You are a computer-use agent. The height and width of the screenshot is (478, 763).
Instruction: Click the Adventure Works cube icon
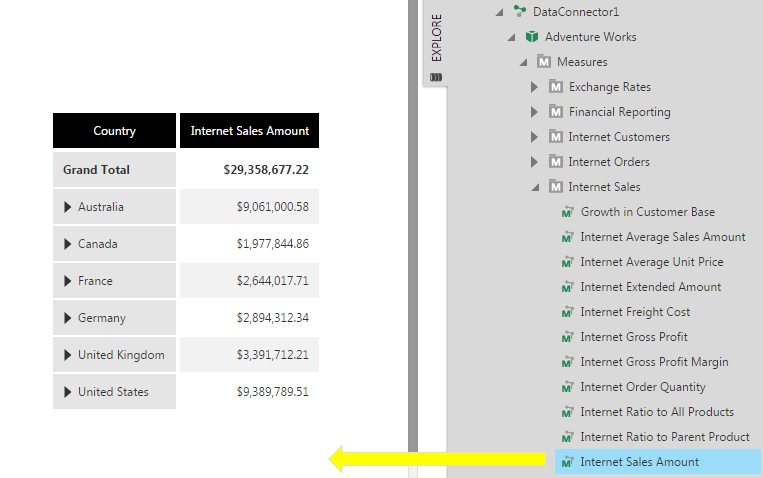pyautogui.click(x=531, y=37)
